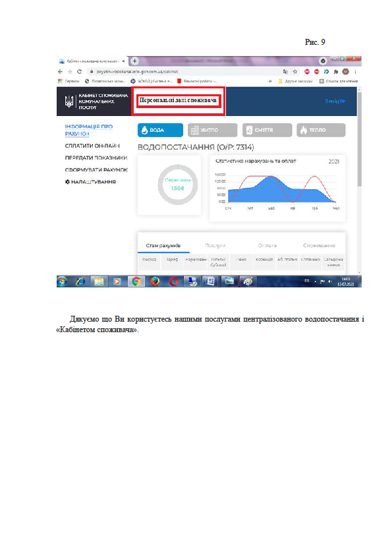Bookmark this page with the star icon
The height and width of the screenshot is (555, 392).
point(295,71)
